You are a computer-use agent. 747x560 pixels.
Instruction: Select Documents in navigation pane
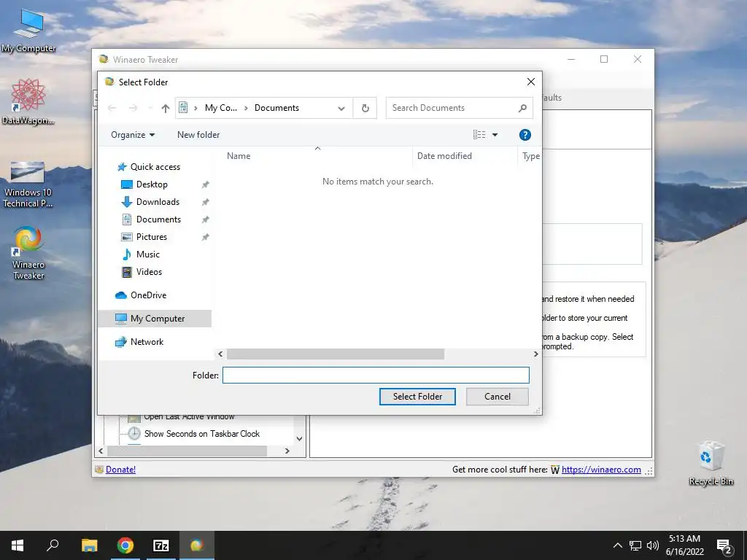pyautogui.click(x=158, y=219)
